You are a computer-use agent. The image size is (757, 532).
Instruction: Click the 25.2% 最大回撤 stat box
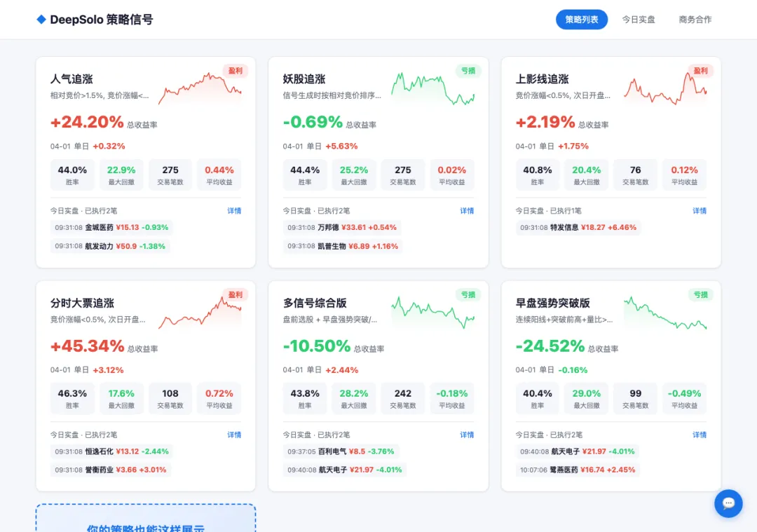354,175
